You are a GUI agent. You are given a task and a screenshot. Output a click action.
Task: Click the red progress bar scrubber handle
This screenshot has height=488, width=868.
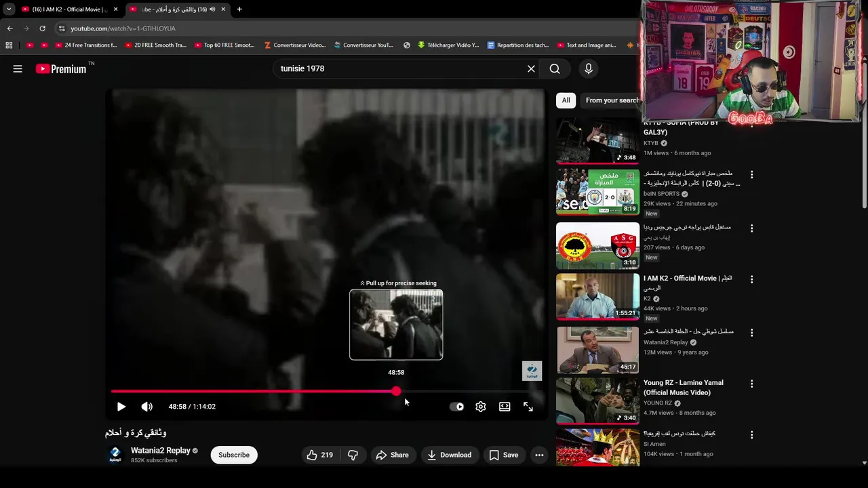coord(396,391)
